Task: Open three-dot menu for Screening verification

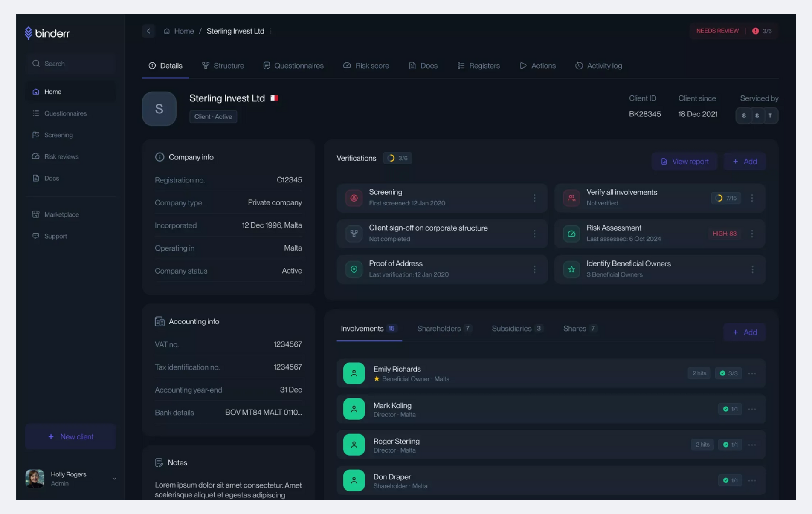Action: tap(534, 198)
